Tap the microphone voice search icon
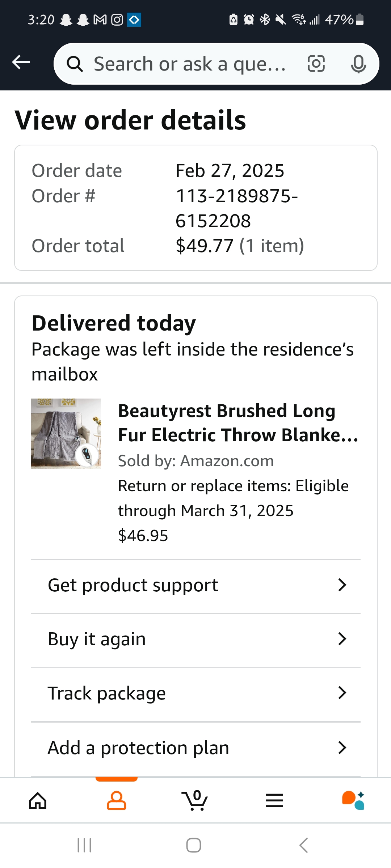Screen dimensions: 391x868 (x=358, y=64)
